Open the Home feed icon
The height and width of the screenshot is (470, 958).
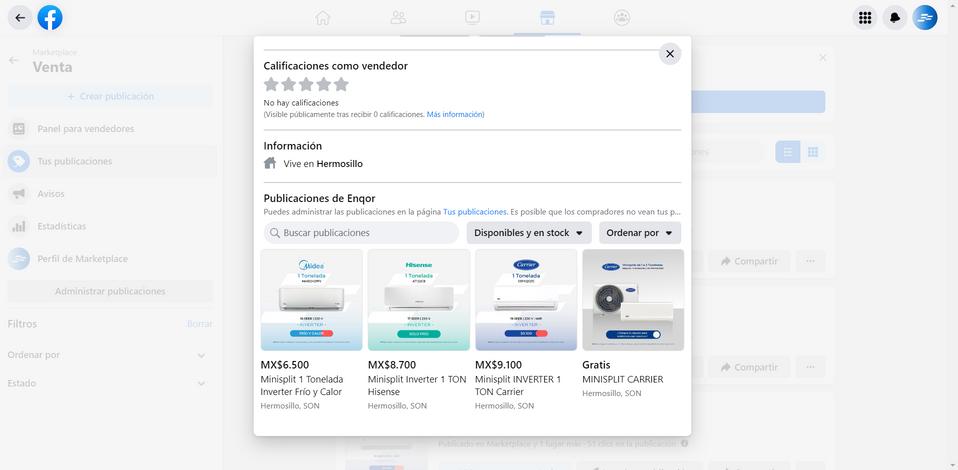(x=323, y=18)
